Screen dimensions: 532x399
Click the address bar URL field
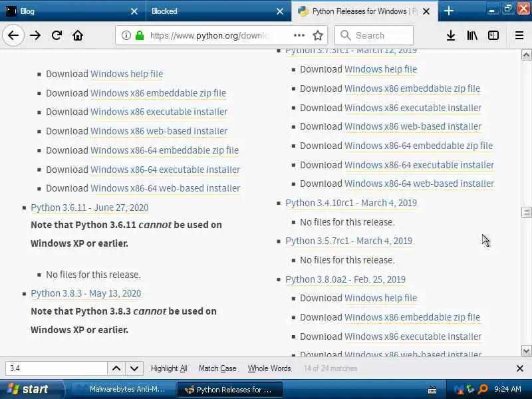pyautogui.click(x=209, y=35)
